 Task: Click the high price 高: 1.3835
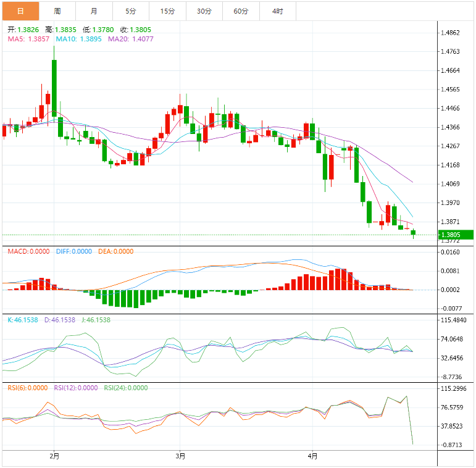point(61,30)
